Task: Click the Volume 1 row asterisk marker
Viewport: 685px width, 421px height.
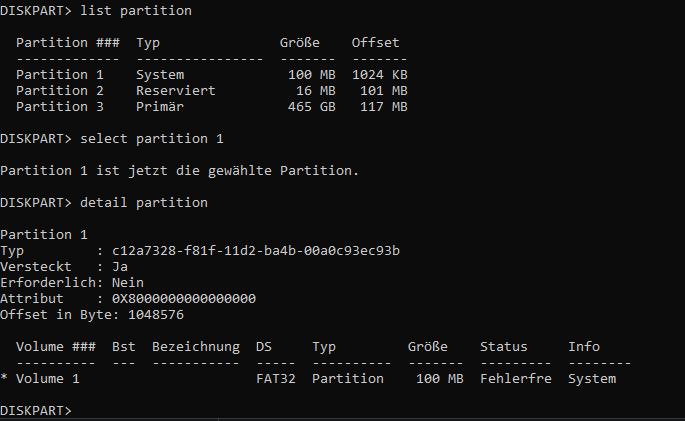Action: click(x=5, y=379)
